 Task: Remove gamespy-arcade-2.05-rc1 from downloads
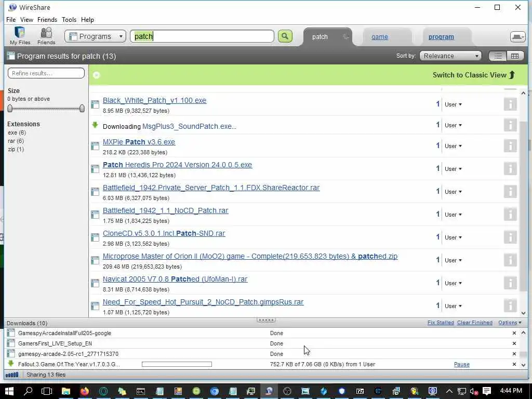(514, 354)
